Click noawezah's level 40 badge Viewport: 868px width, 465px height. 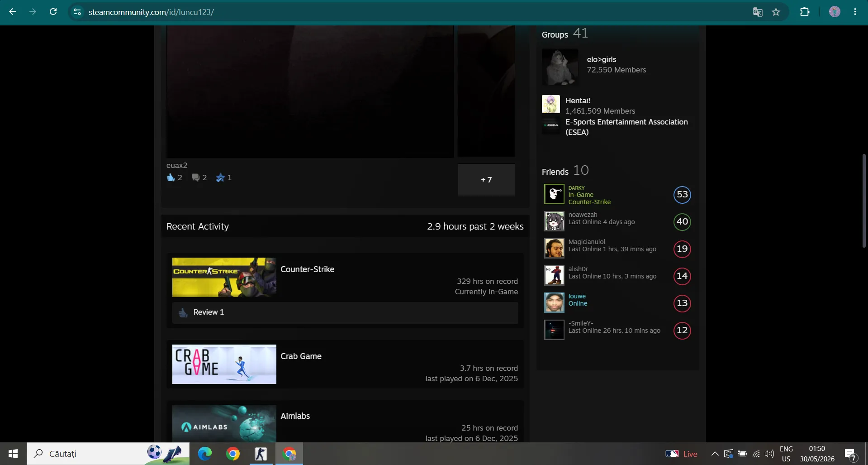682,222
